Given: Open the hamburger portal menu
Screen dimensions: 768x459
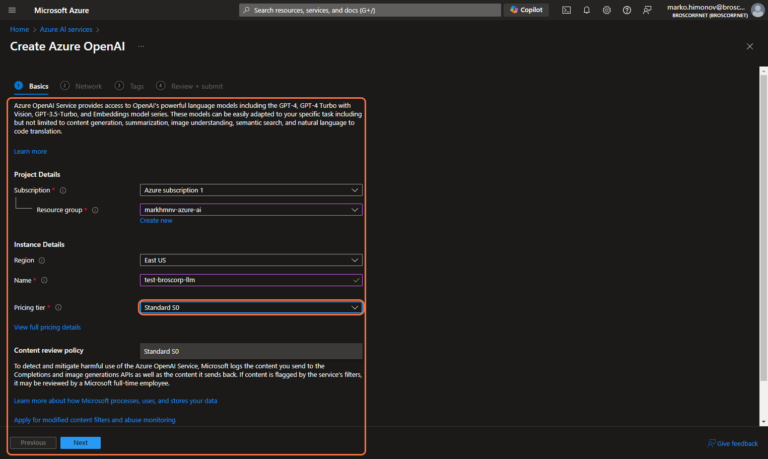Looking at the screenshot, I should pos(12,10).
